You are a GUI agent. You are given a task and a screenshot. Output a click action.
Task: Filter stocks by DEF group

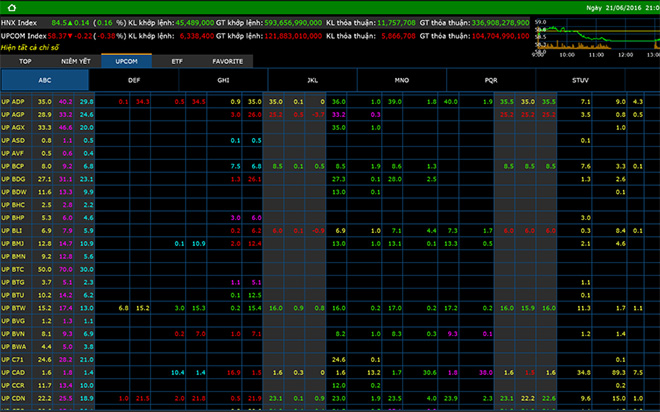[x=134, y=81]
